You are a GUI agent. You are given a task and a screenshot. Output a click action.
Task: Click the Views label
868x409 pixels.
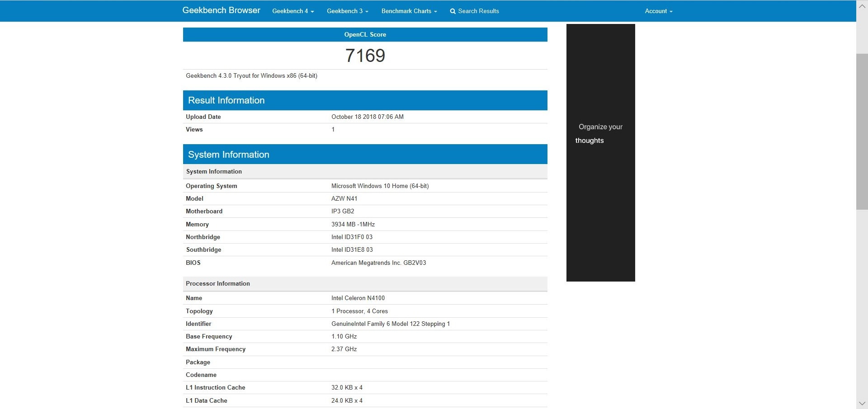194,129
